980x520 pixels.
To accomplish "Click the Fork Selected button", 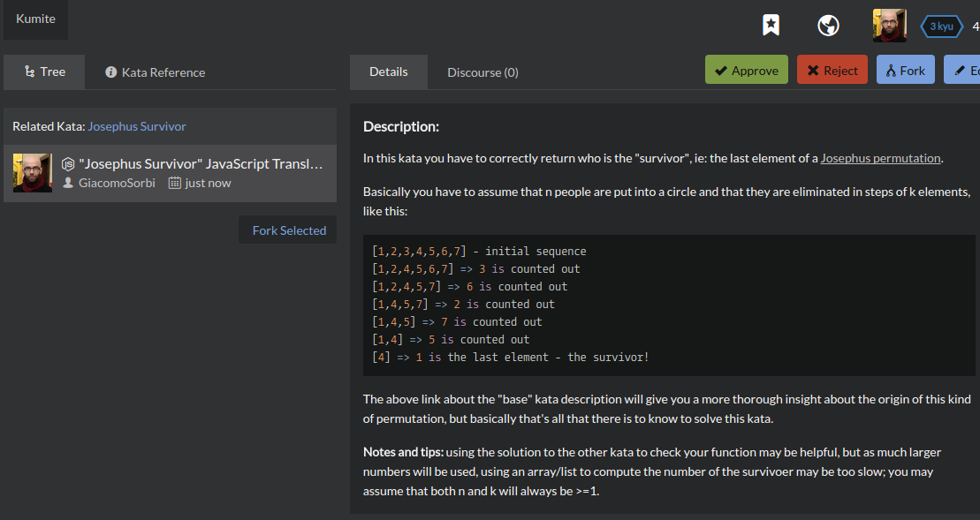I will click(x=288, y=230).
